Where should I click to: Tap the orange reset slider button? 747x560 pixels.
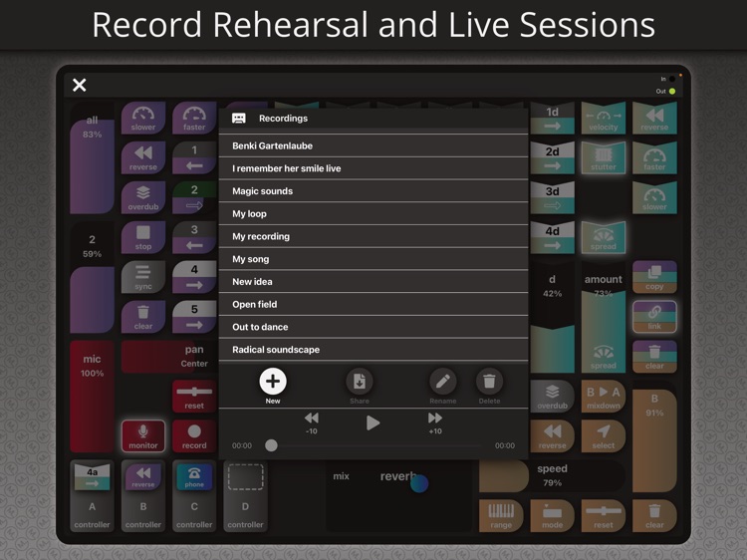click(604, 516)
